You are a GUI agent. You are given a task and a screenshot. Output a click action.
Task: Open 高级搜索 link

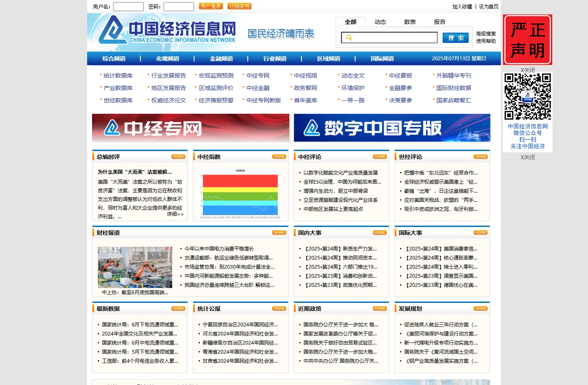tap(486, 34)
